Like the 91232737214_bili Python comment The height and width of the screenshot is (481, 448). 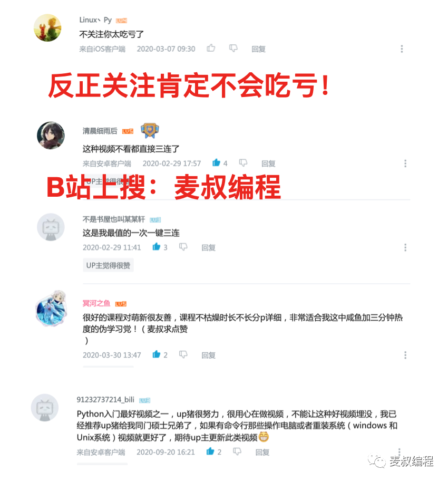[x=210, y=451]
